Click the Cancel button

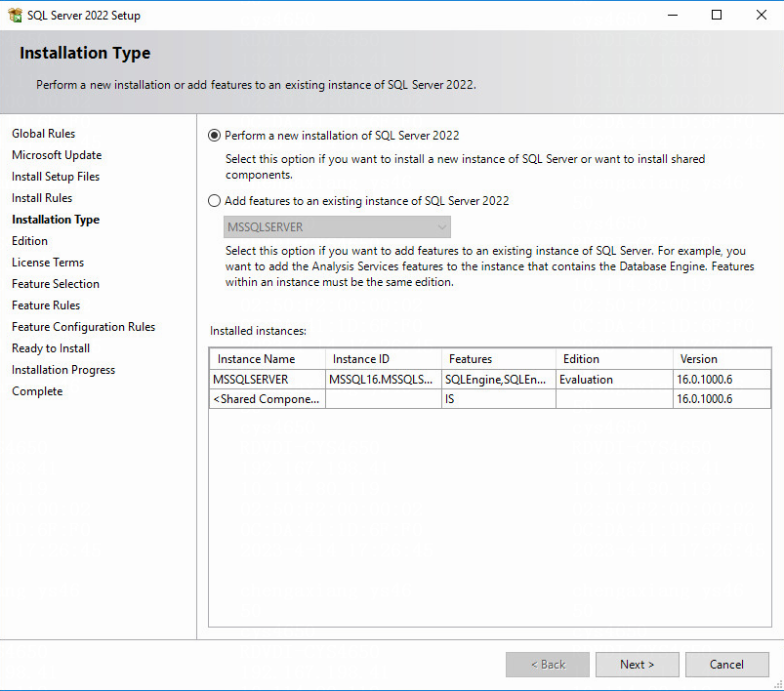click(x=727, y=665)
